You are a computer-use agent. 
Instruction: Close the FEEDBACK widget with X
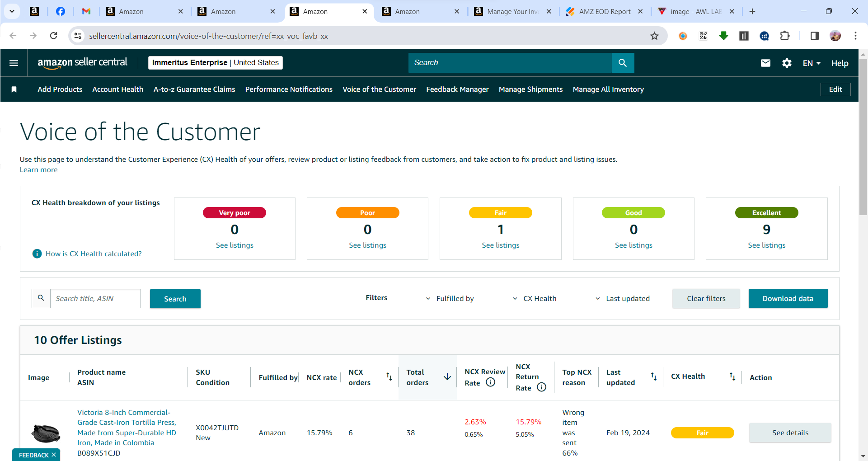pos(54,455)
